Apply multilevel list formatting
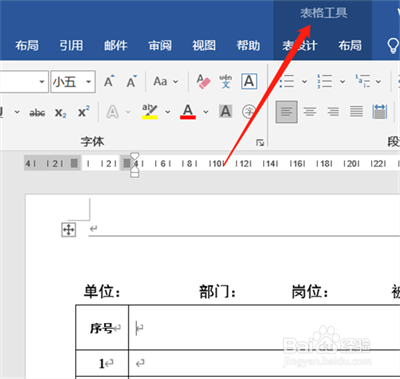 (x=363, y=81)
